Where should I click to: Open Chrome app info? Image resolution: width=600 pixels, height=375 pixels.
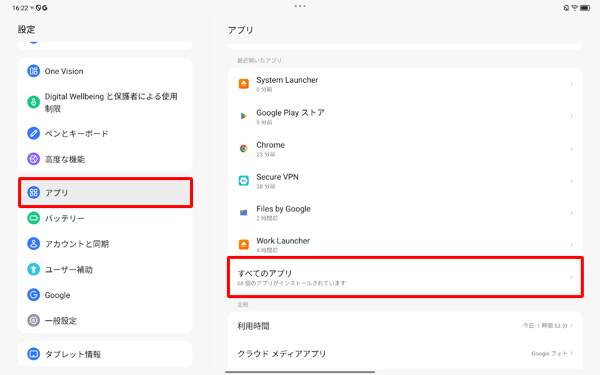pyautogui.click(x=405, y=148)
